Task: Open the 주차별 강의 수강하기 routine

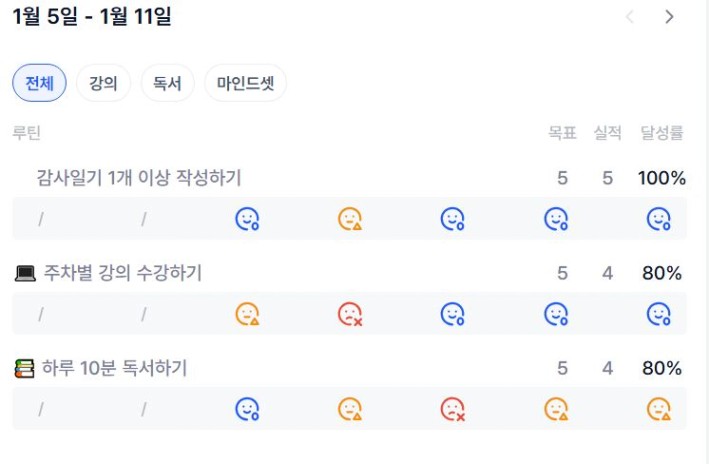Action: pos(122,273)
